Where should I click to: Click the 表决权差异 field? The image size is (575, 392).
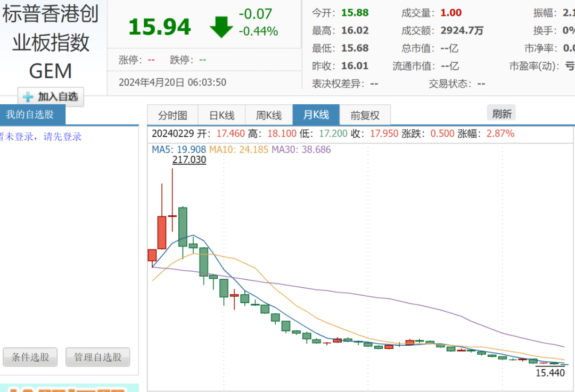click(x=344, y=84)
